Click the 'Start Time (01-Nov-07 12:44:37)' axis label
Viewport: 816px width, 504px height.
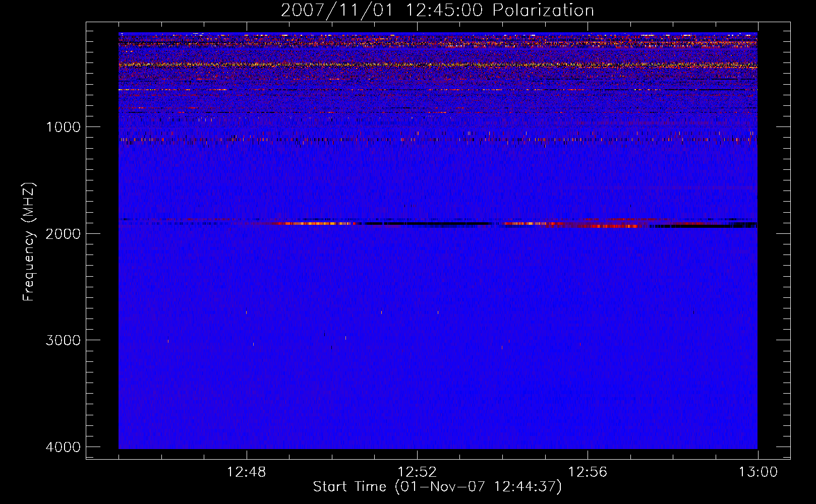437,487
